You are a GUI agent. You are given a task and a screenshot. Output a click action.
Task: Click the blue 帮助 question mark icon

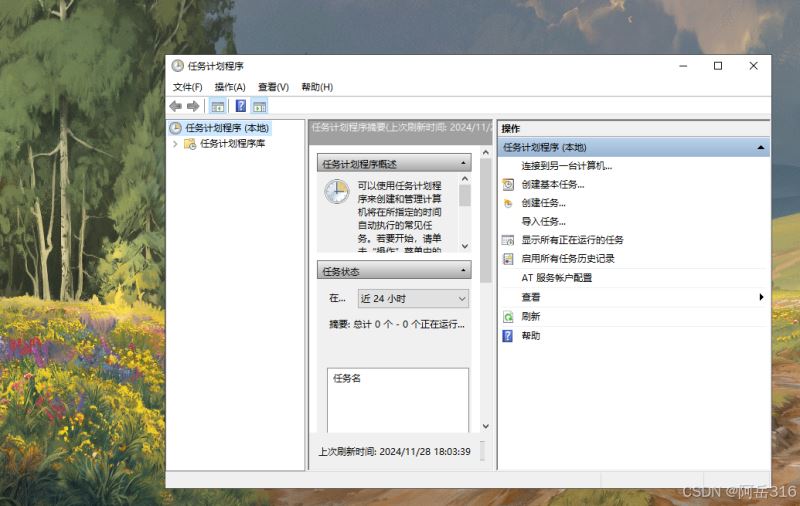point(508,336)
